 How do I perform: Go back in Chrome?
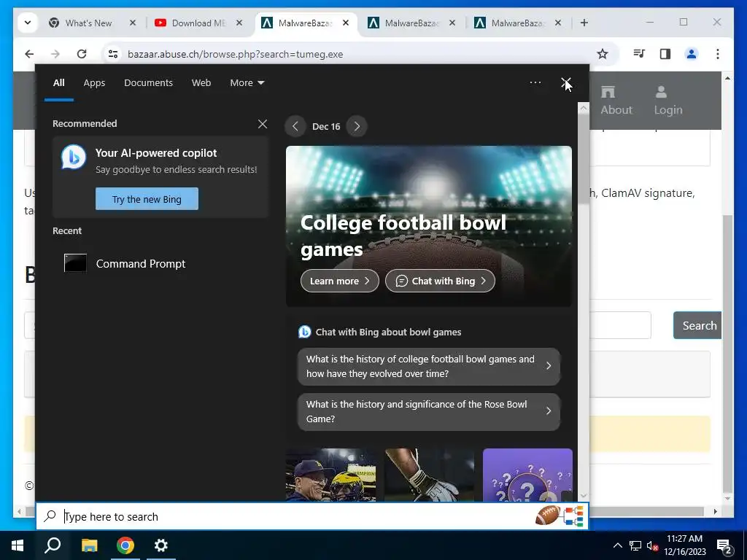[x=29, y=54]
